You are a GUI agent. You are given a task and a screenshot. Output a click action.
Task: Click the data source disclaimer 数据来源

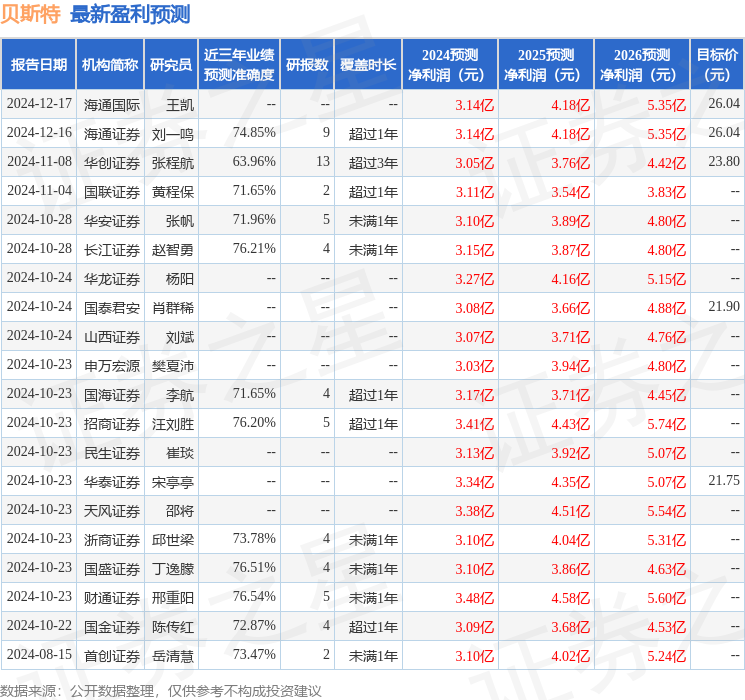point(161,691)
